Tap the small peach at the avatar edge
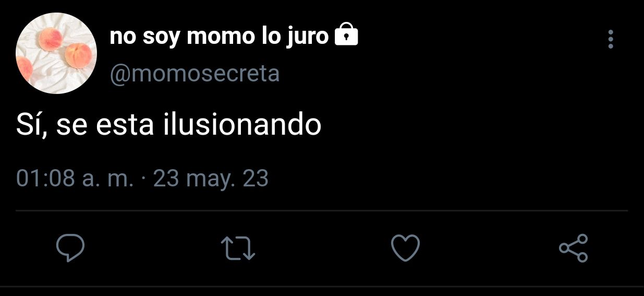Viewport: 644px width, 296px height. click(24, 69)
